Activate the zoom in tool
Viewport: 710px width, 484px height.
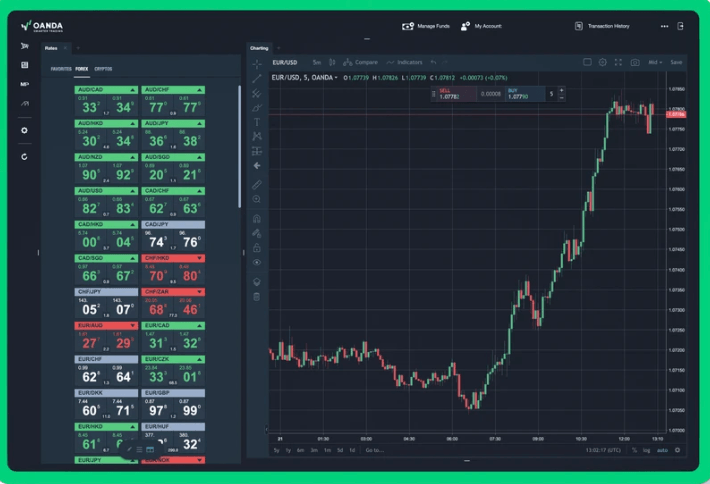[x=257, y=199]
